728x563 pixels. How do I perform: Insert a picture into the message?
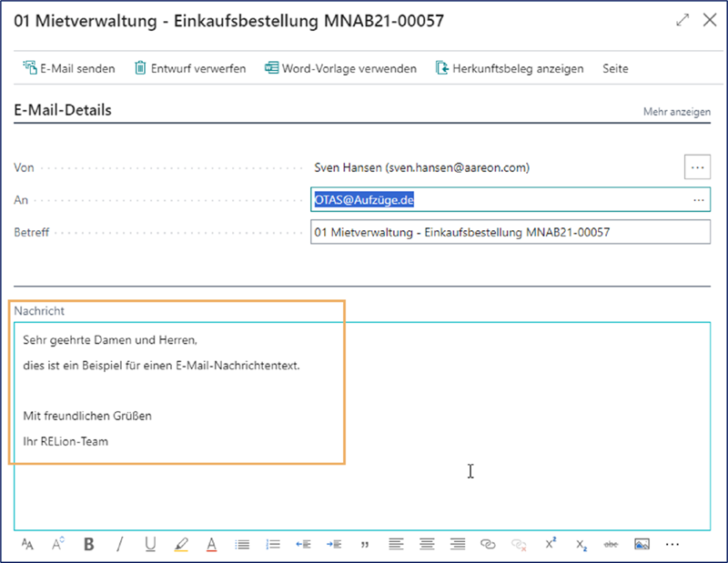coord(642,544)
